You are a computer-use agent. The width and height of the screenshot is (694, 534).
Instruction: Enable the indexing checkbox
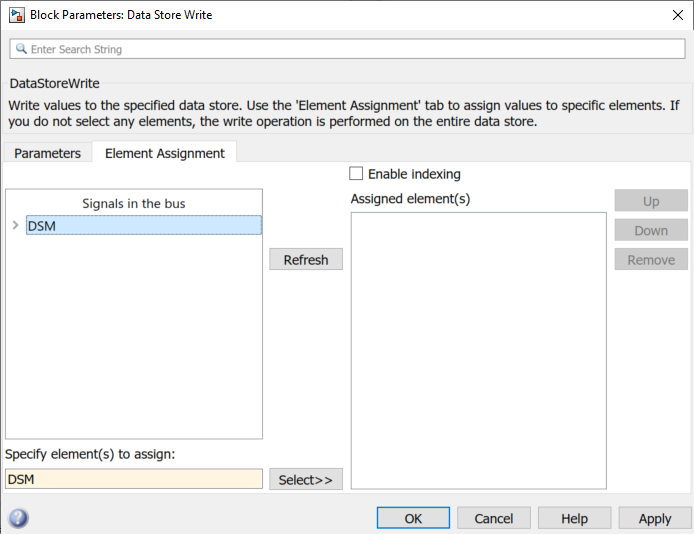click(356, 174)
